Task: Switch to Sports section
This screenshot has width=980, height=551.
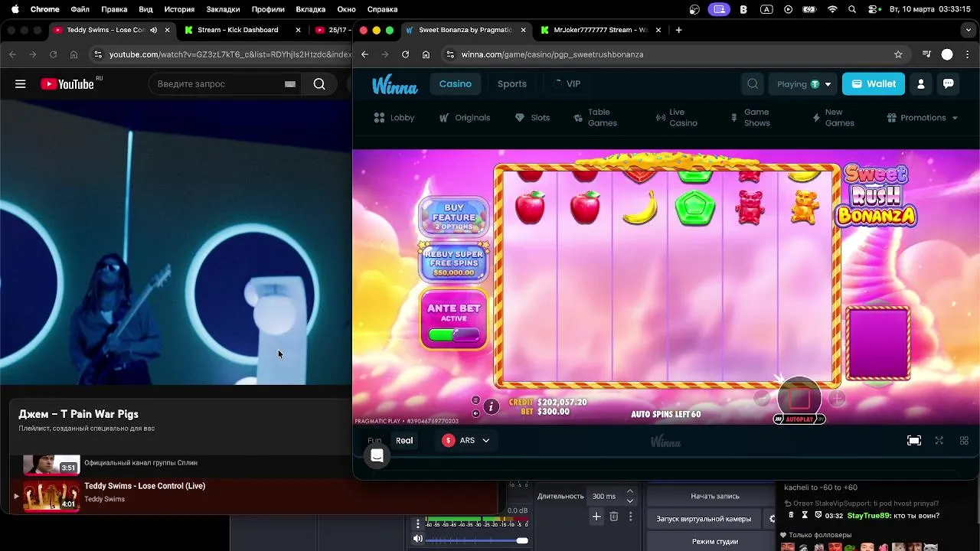Action: [x=512, y=84]
